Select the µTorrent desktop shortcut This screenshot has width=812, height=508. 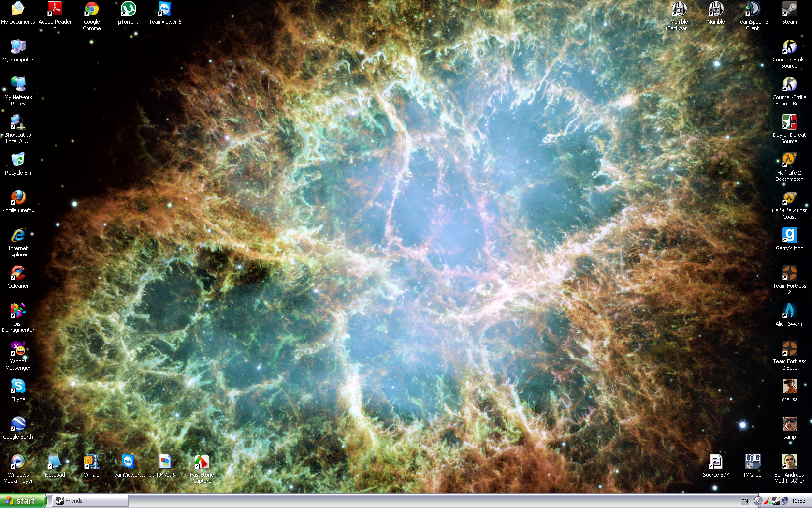[128, 13]
